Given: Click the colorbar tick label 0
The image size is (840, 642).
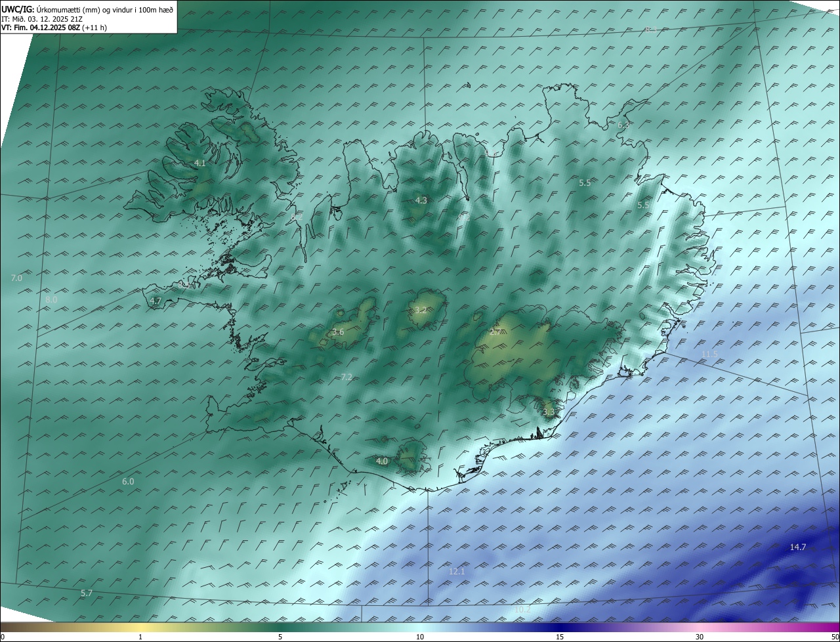Looking at the screenshot, I should [x=3, y=637].
